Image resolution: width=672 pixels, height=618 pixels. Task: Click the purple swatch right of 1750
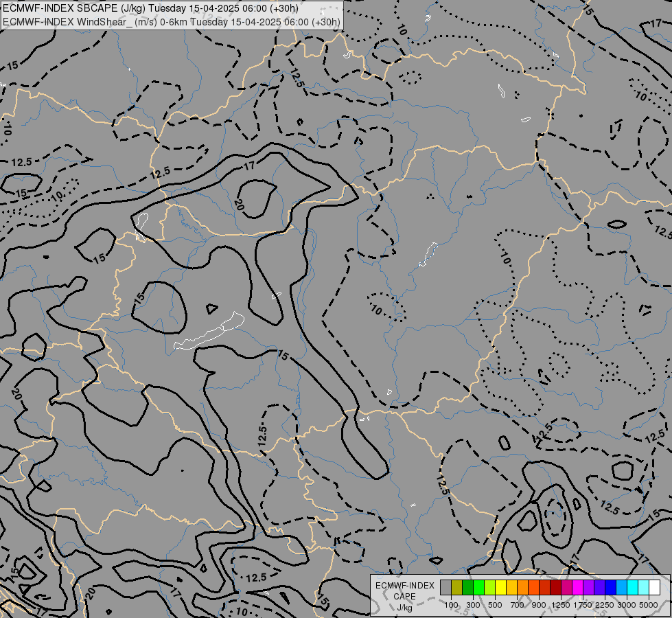pyautogui.click(x=589, y=587)
